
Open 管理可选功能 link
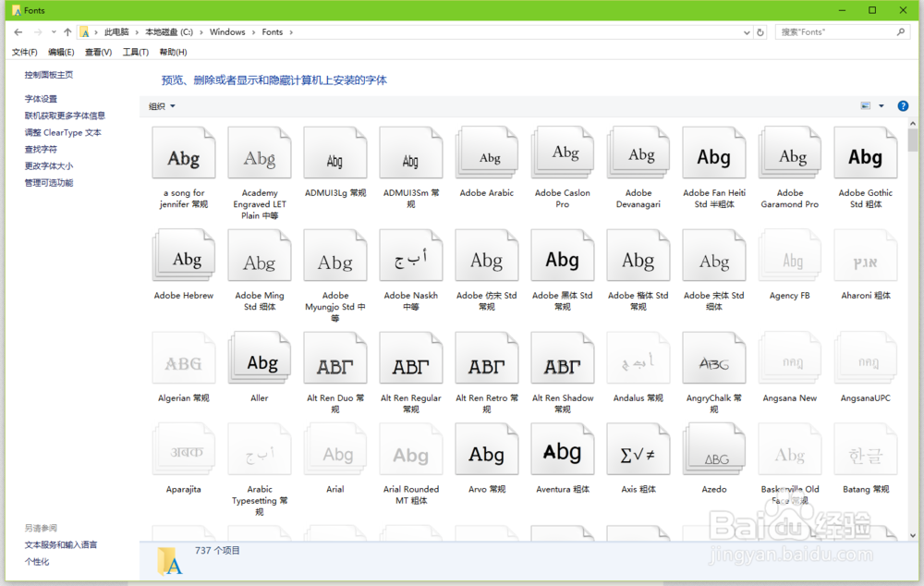pos(49,183)
